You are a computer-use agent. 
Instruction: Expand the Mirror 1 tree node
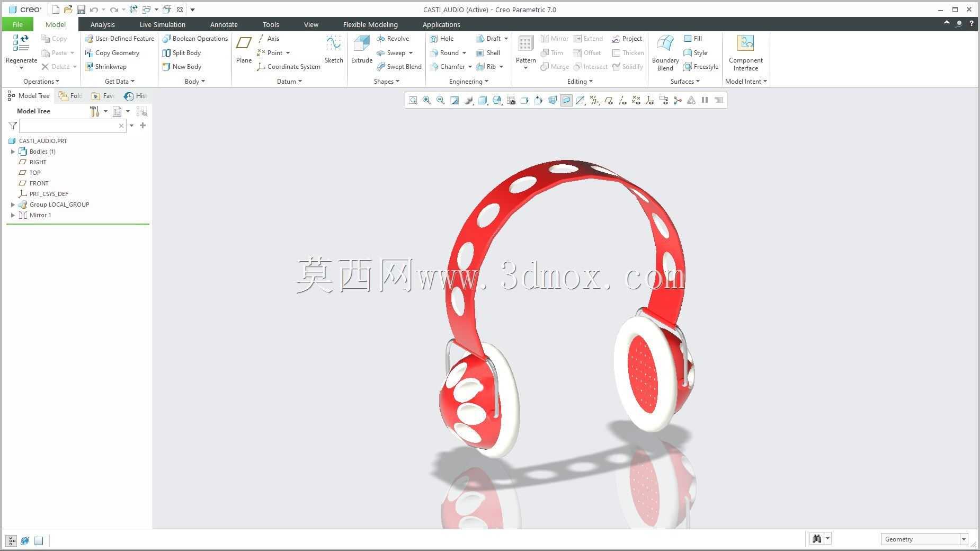pos(13,215)
